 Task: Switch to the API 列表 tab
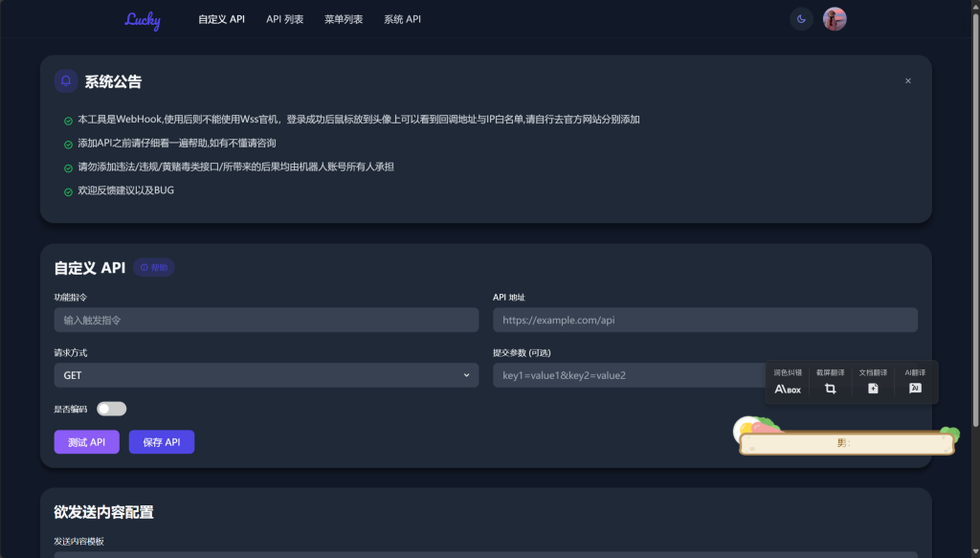coord(284,18)
